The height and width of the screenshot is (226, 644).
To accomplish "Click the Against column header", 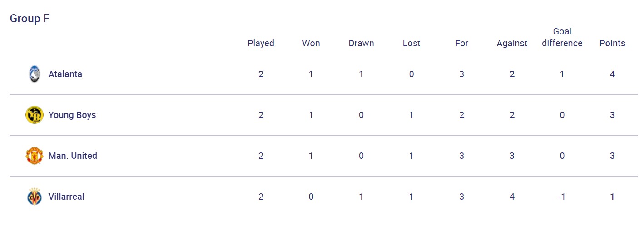I will tap(512, 43).
